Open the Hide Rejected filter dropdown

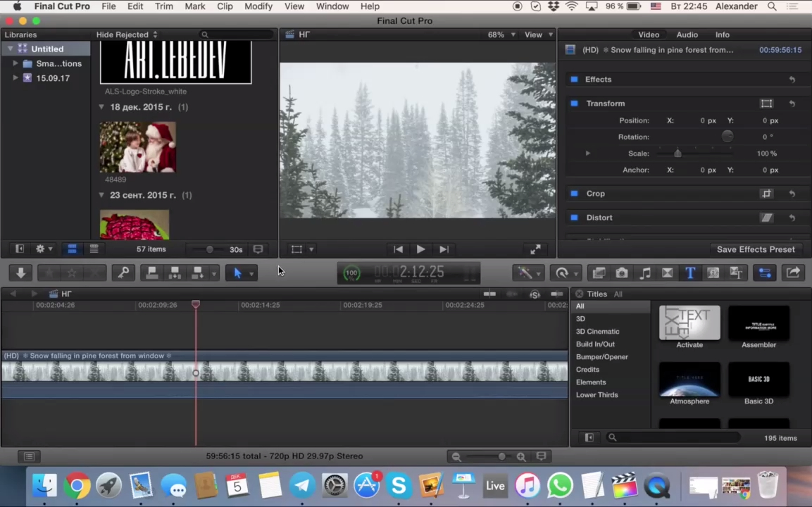(127, 35)
